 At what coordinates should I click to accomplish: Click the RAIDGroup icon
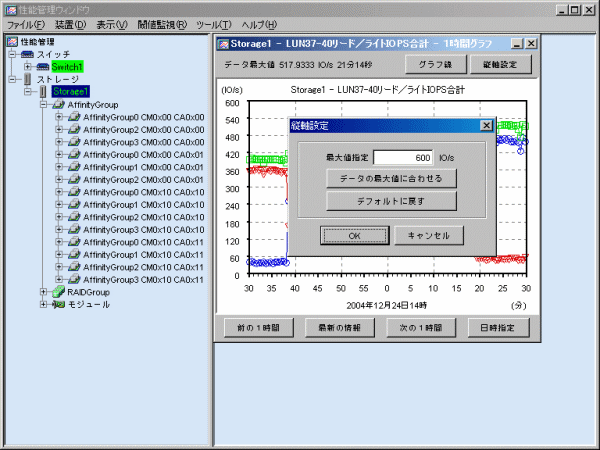point(58,292)
